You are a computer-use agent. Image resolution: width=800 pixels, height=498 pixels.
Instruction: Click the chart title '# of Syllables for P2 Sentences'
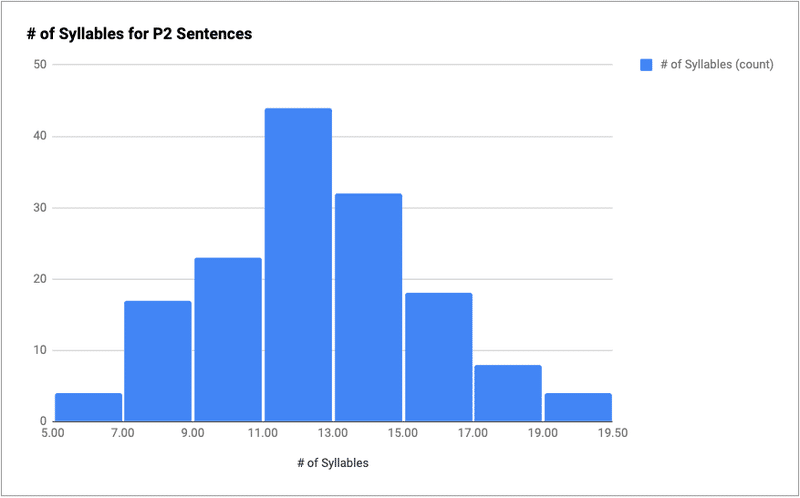click(139, 34)
